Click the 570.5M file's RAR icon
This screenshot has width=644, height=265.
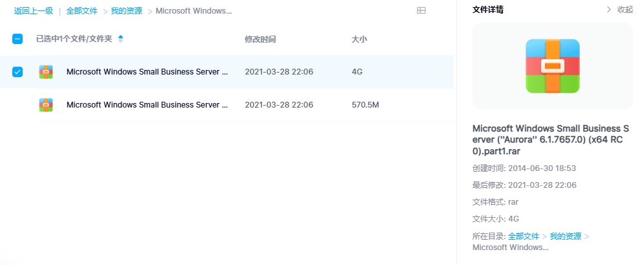point(46,105)
